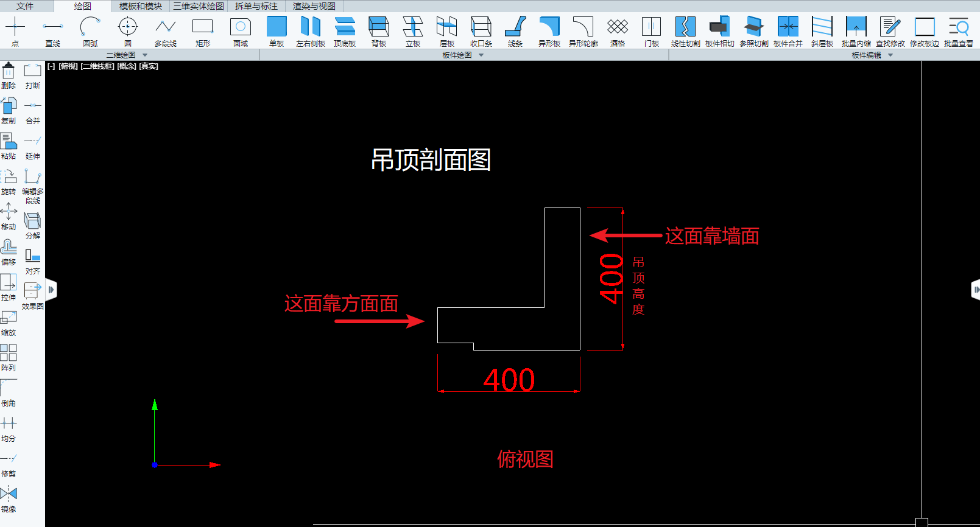Activate the 移动 move tool
This screenshot has width=980, height=527.
click(9, 216)
